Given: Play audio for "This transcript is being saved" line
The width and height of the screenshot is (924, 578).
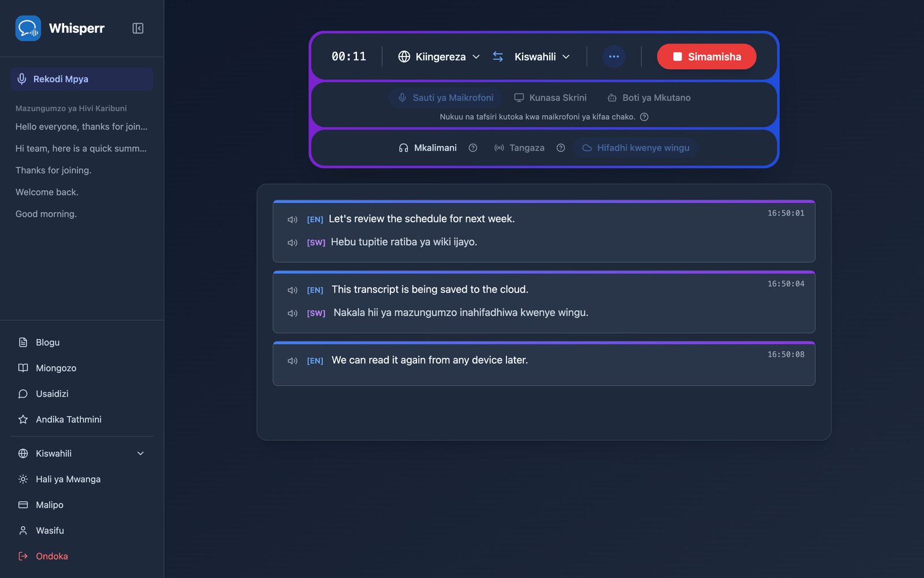Looking at the screenshot, I should (x=292, y=290).
